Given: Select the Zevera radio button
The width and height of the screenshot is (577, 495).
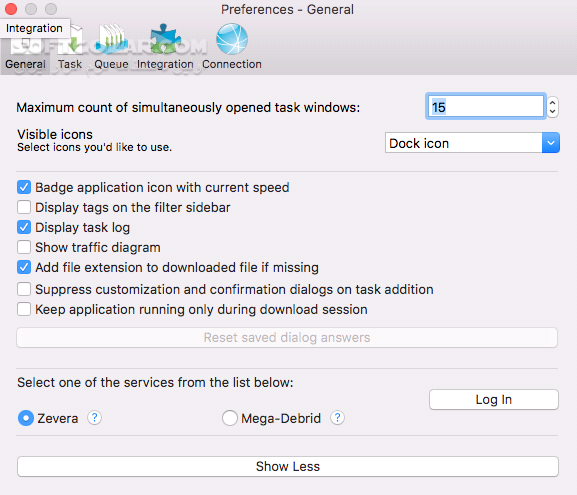Looking at the screenshot, I should click(x=26, y=418).
